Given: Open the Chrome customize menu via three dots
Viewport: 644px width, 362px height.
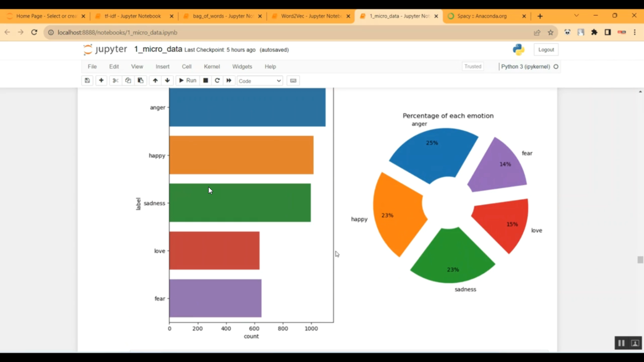Looking at the screenshot, I should pyautogui.click(x=635, y=32).
